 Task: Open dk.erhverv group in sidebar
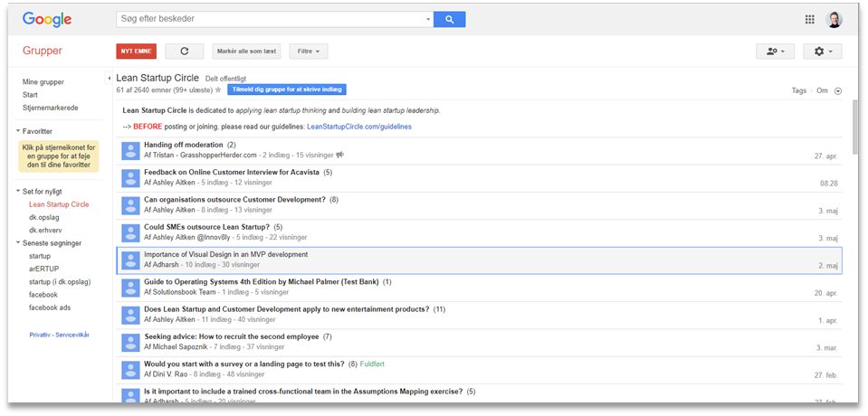44,230
